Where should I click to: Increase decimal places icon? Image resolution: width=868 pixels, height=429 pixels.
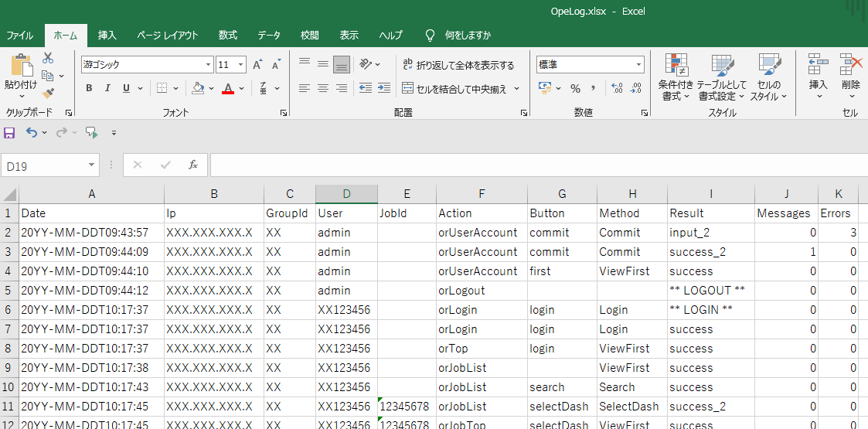[618, 88]
